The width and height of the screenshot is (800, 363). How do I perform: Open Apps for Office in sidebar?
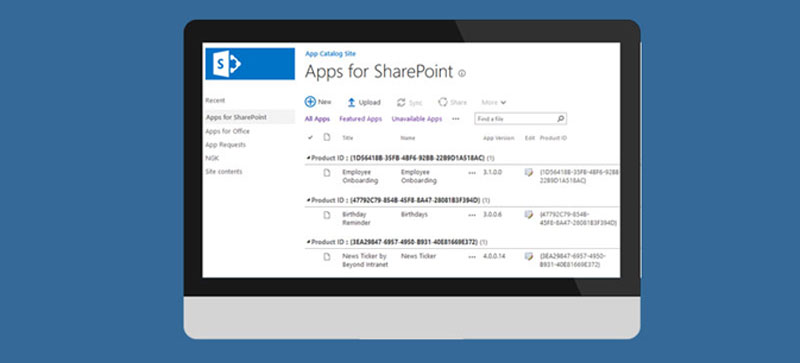228,131
